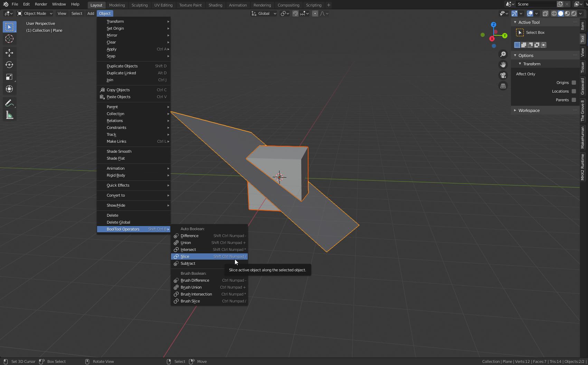Open editor type dropdown

pos(8,13)
